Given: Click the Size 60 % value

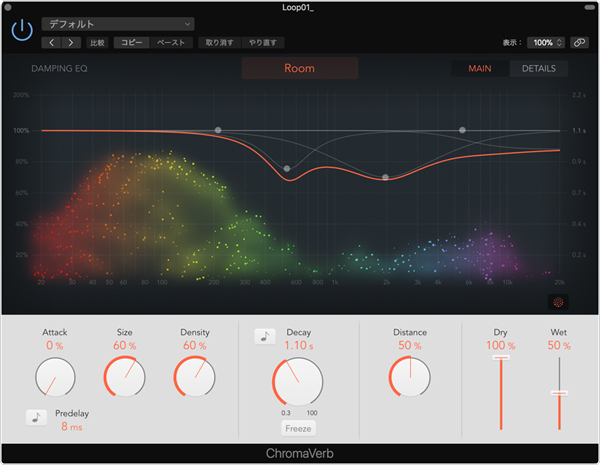Looking at the screenshot, I should (124, 346).
